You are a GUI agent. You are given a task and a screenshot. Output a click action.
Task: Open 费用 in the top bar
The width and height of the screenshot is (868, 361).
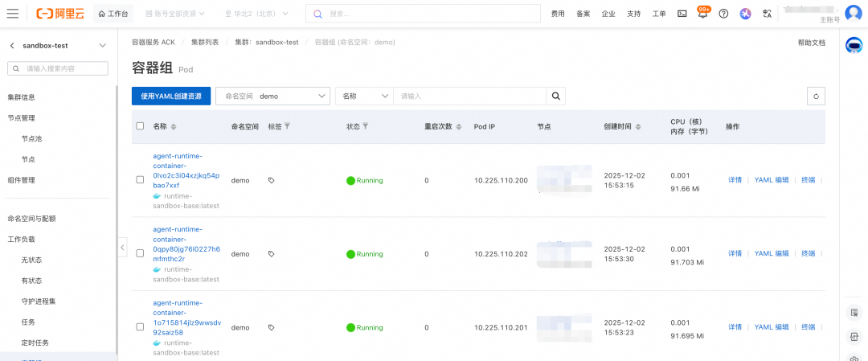(558, 14)
